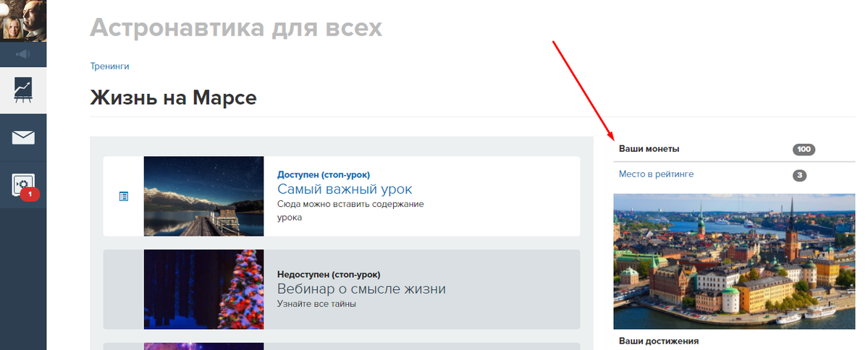Click the mountain lake lesson thumbnail
The height and width of the screenshot is (350, 868).
(203, 196)
